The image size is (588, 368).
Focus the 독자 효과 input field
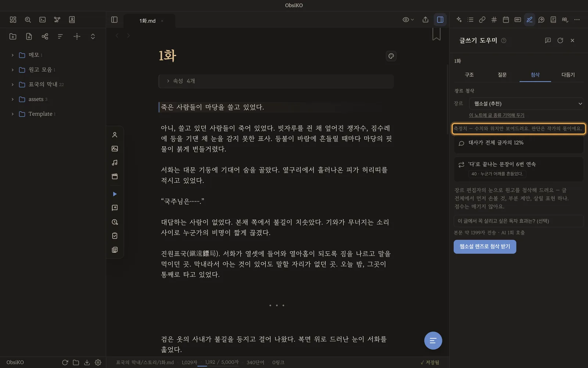click(519, 221)
